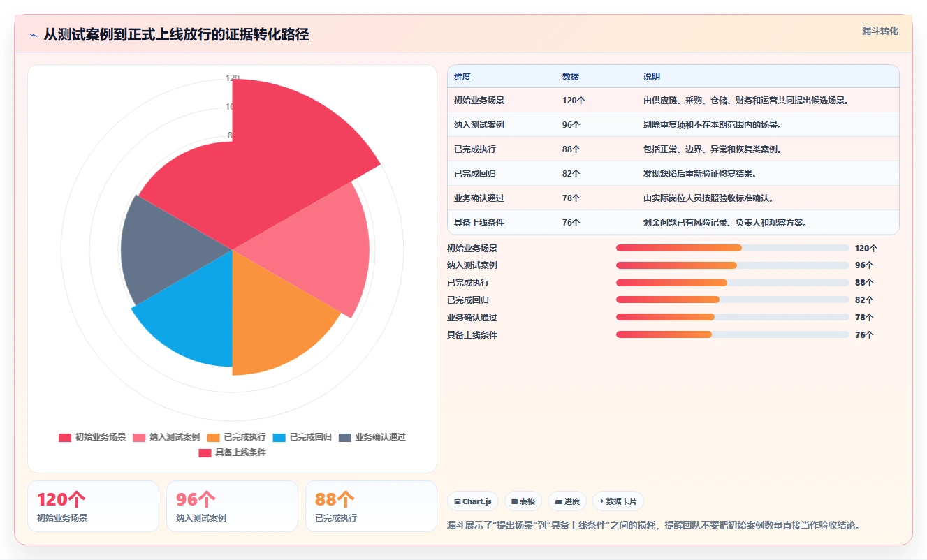927x560 pixels.
Task: Toggle the 已完成执行 legend item
Action: pos(236,437)
